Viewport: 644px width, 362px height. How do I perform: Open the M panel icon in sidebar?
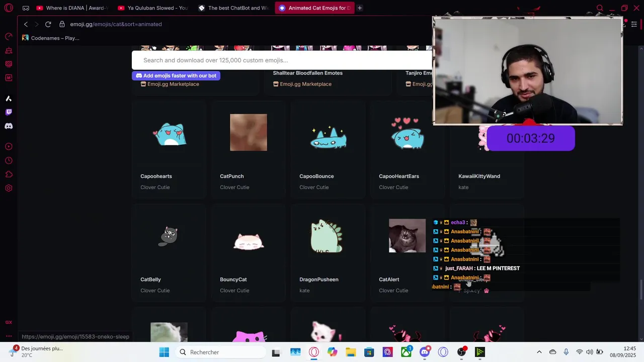[x=9, y=78]
